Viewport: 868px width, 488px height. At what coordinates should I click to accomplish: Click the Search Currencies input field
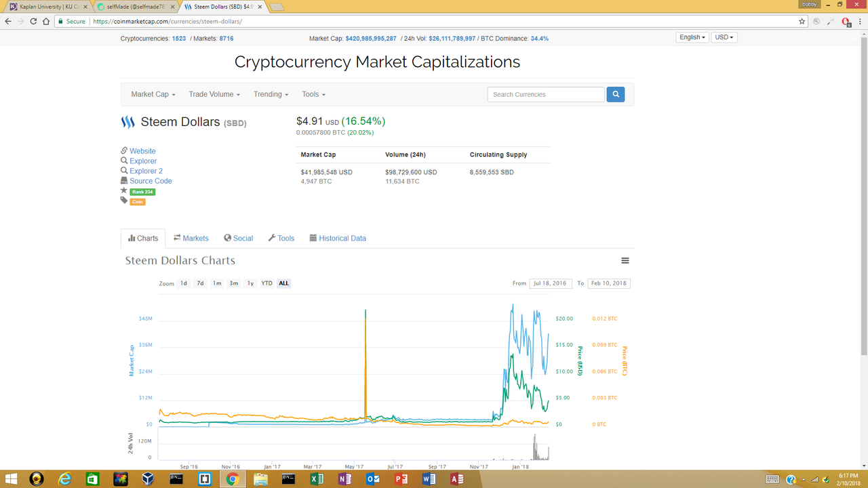point(546,94)
